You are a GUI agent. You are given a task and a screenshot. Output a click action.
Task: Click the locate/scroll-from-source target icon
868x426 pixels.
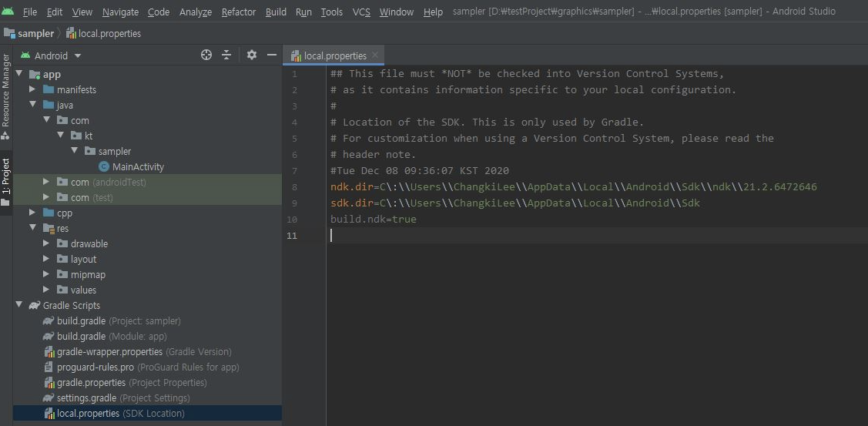(x=206, y=55)
